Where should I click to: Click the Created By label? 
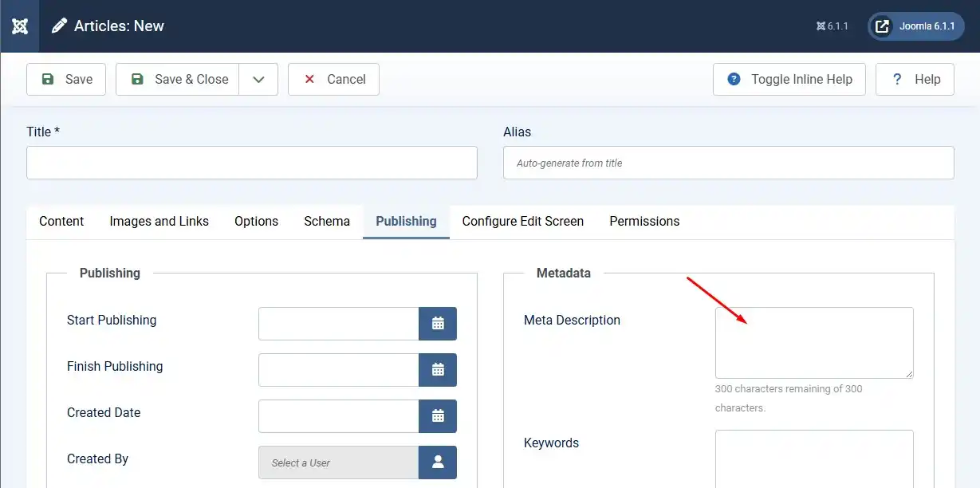[97, 459]
